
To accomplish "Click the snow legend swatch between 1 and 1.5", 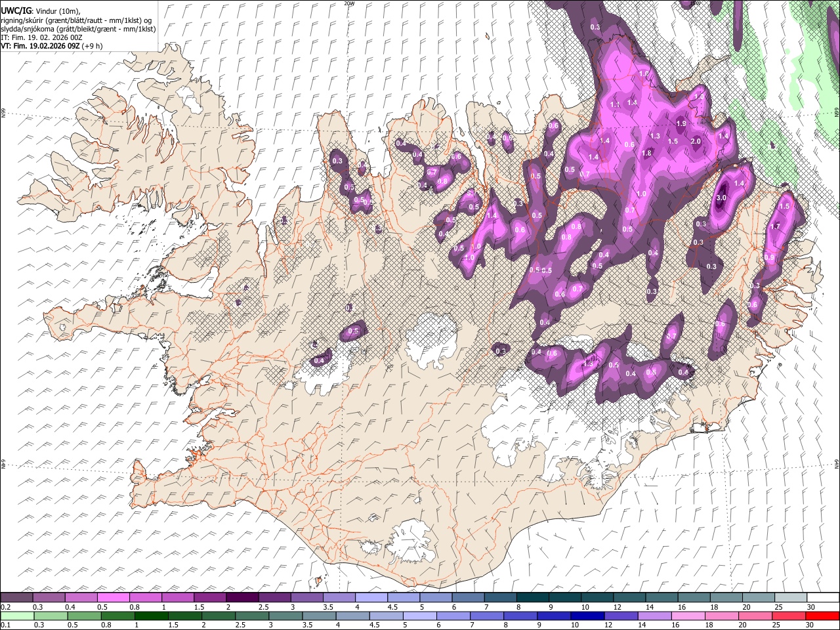I will pyautogui.click(x=178, y=597).
